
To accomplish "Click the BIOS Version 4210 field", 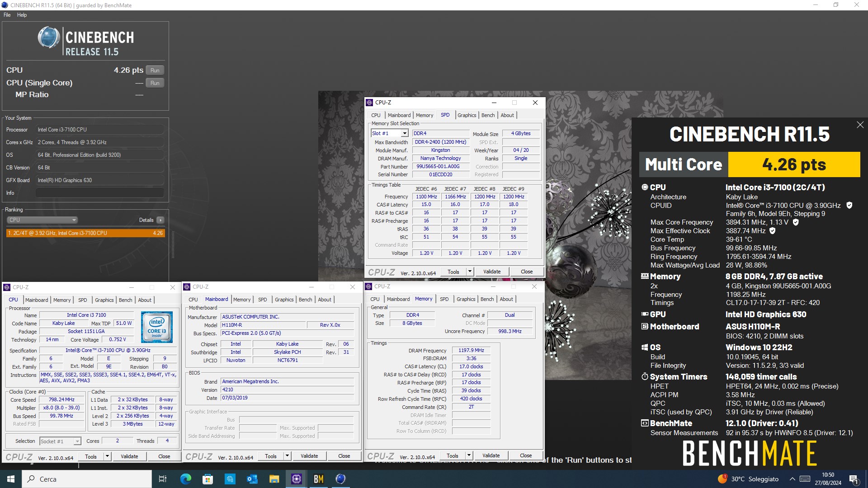I will [287, 390].
